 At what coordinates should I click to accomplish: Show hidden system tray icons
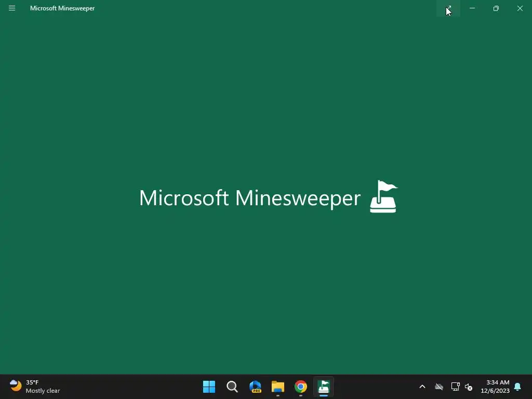coord(422,387)
